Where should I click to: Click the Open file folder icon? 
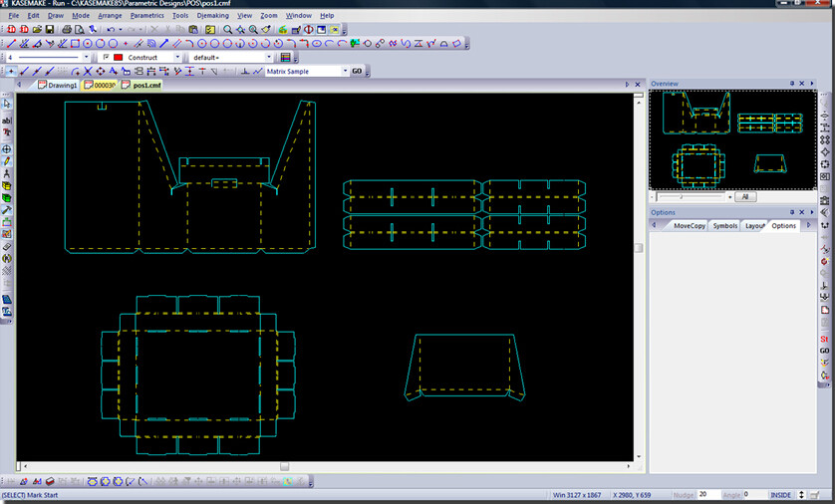(37, 29)
